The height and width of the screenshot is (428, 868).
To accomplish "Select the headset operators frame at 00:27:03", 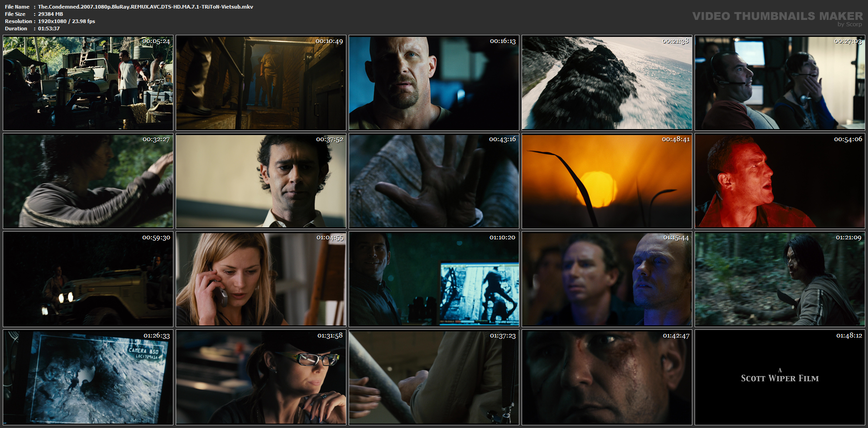I will 780,83.
